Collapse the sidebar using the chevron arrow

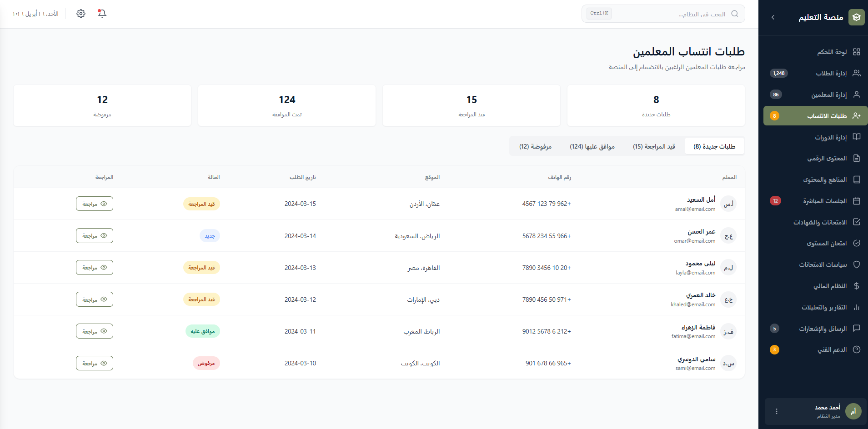[x=772, y=17]
